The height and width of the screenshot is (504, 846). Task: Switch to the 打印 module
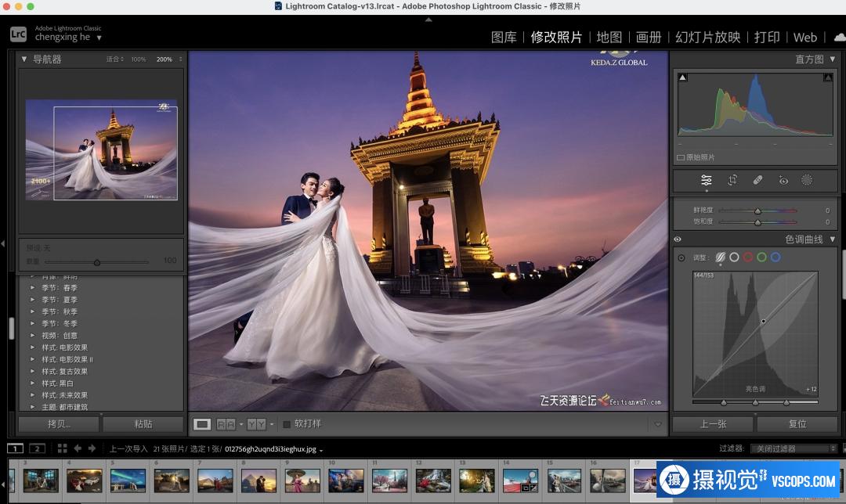pyautogui.click(x=767, y=38)
